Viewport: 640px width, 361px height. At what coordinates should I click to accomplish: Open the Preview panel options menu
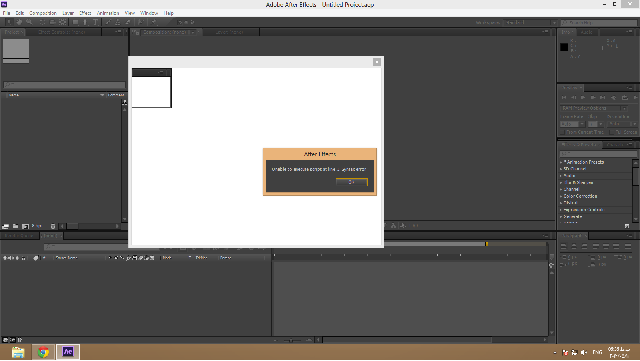pyautogui.click(x=629, y=88)
